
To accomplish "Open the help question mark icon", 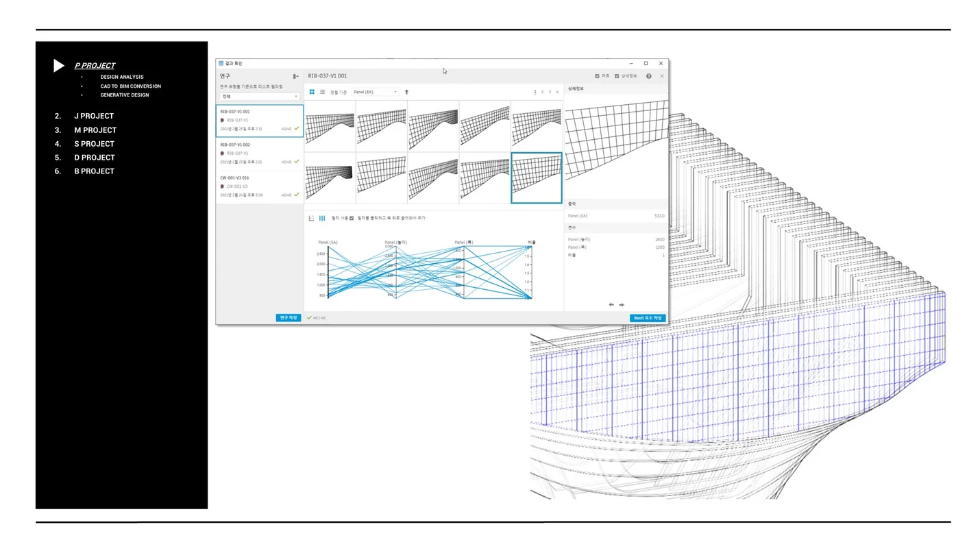I will (649, 76).
